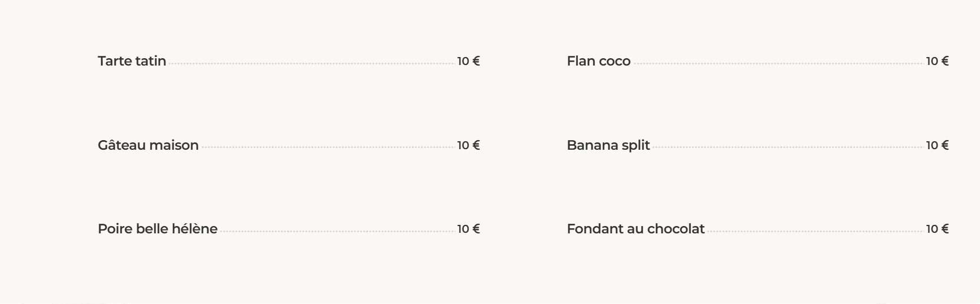Click the Poire belle hélène item
The width and height of the screenshot is (980, 304).
(x=158, y=229)
